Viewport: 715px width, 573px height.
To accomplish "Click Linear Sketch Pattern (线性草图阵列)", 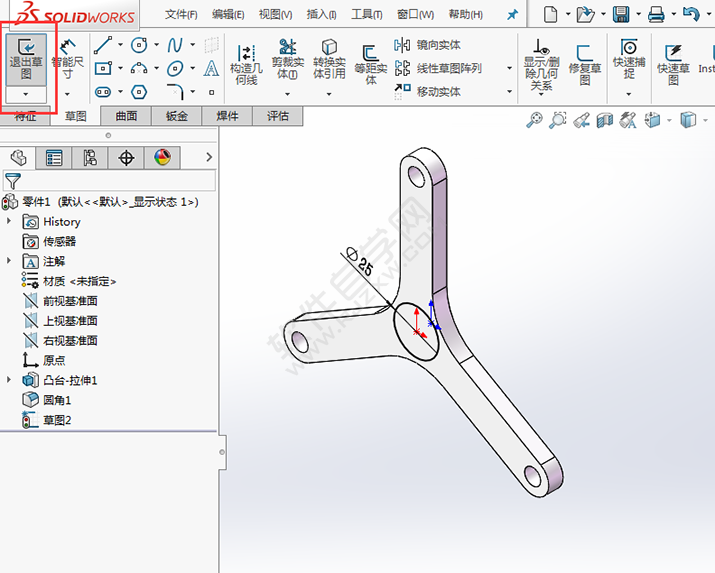I will click(x=438, y=68).
